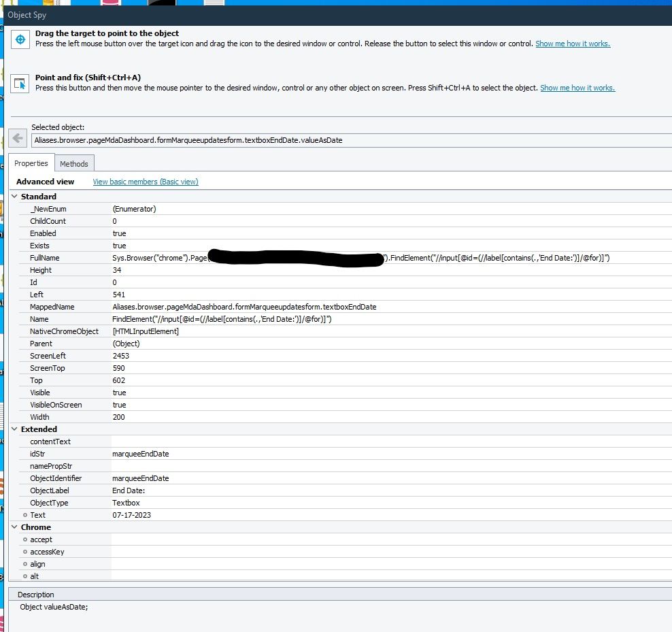The image size is (672, 632).
Task: Collapse the Standard properties group
Action: [x=15, y=197]
